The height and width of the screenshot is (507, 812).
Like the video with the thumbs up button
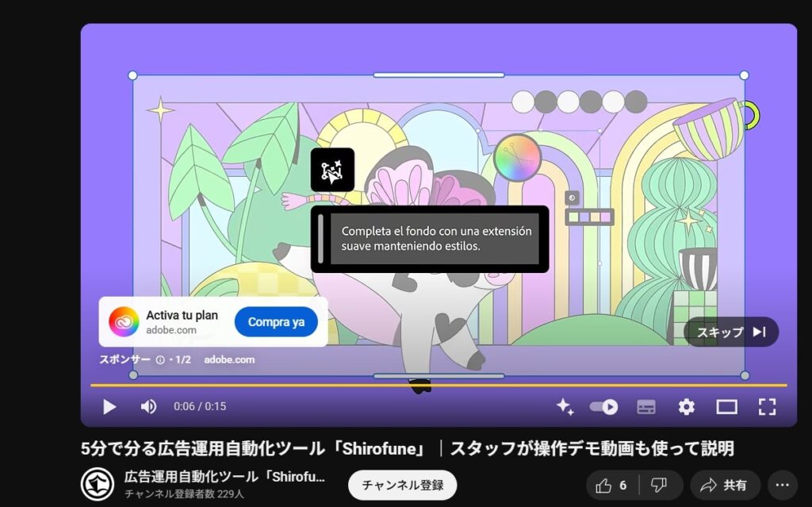611,485
